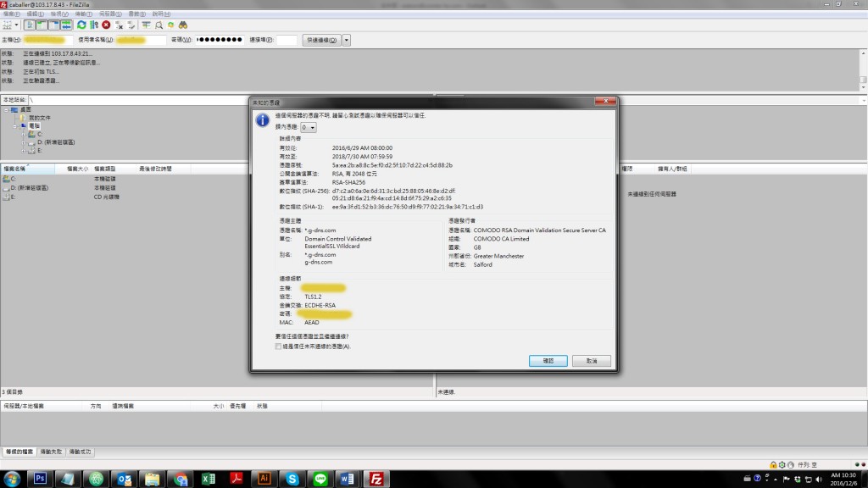The image size is (868, 488).
Task: Click the red cancel operation icon
Action: 106,25
